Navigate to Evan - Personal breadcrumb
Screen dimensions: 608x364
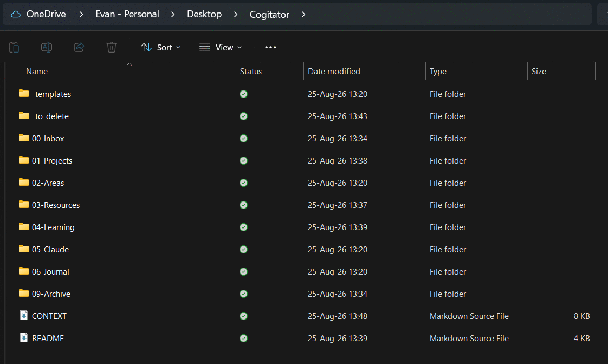[127, 14]
